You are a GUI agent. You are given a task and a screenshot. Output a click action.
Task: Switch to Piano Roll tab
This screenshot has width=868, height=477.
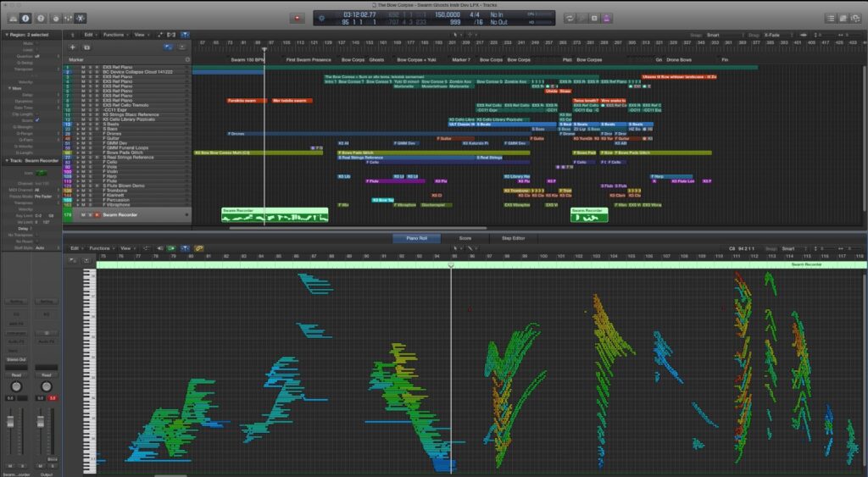416,239
